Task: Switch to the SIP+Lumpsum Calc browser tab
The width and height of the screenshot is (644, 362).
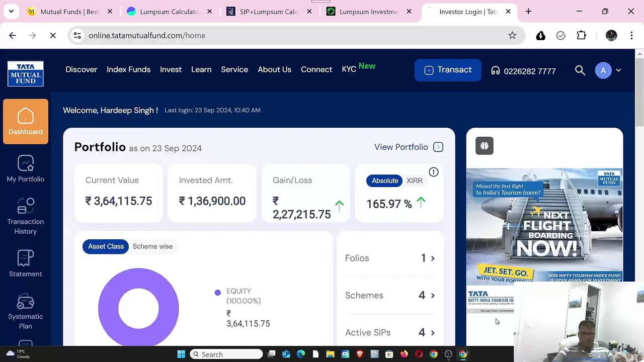Action: pos(269,12)
